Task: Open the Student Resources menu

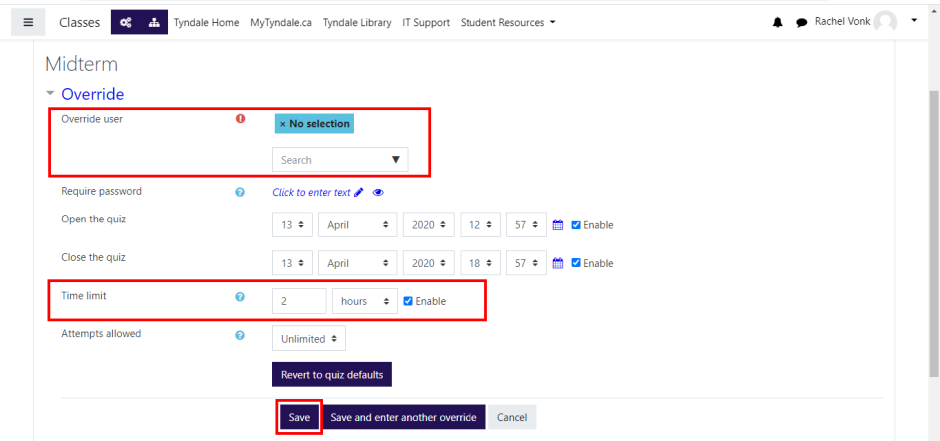Action: 507,22
